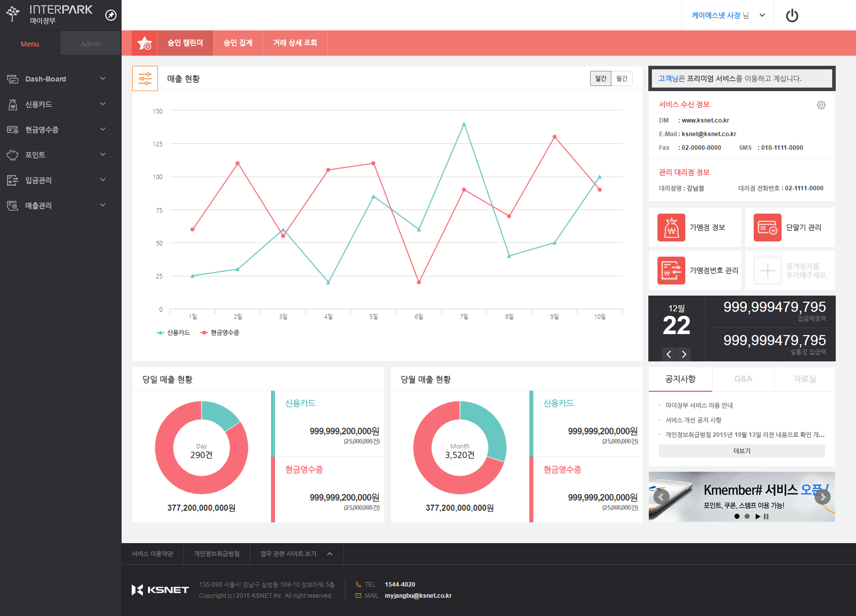Click the chart filter sliders icon

coord(145,78)
